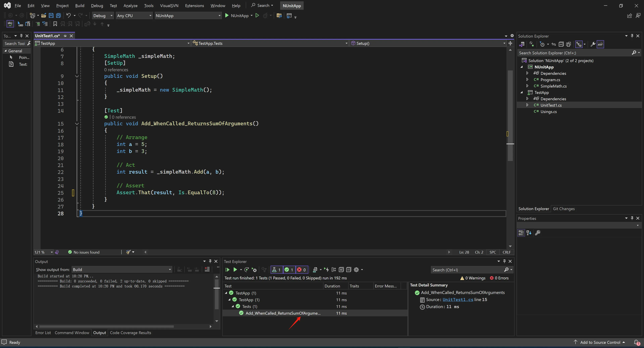Toggle bookmark icon in text editor toolbar

pos(55,24)
